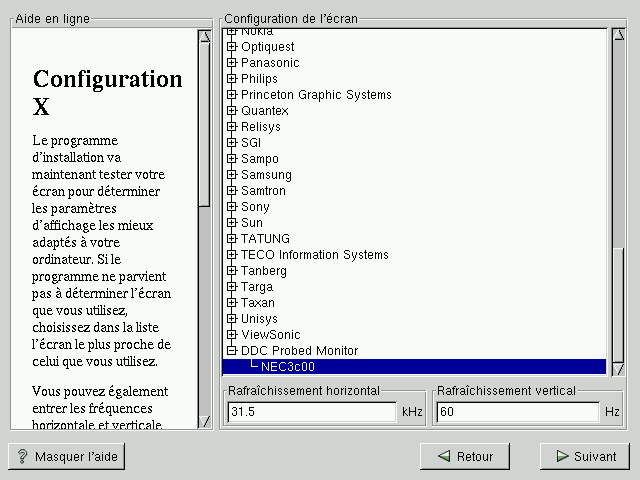Select Princeton Graphic Systems in list
Image resolution: width=640 pixels, height=480 pixels.
pyautogui.click(x=316, y=95)
